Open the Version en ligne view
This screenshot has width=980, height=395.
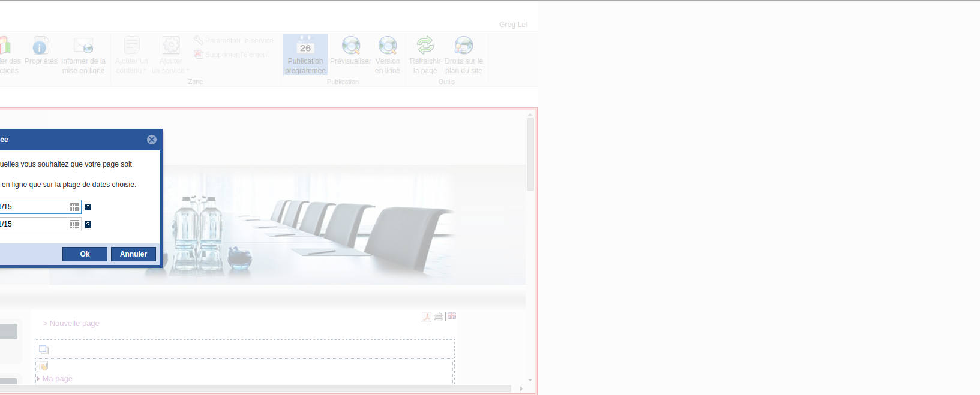(x=387, y=54)
